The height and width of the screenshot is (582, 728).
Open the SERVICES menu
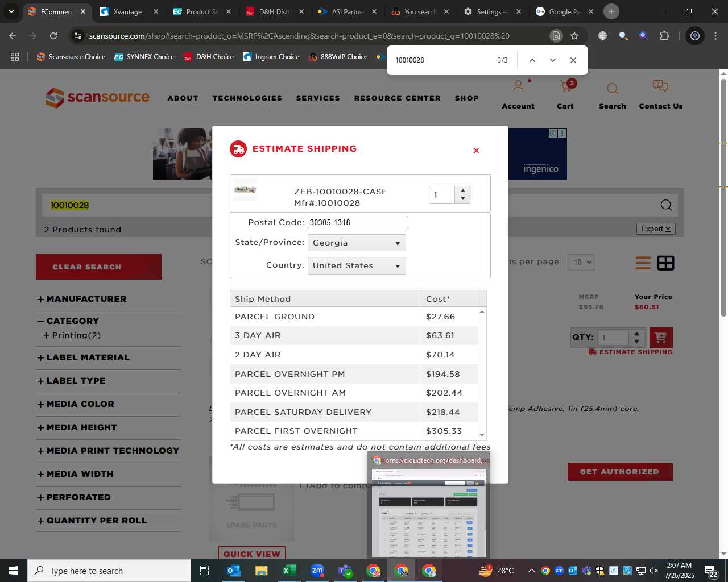tap(318, 98)
